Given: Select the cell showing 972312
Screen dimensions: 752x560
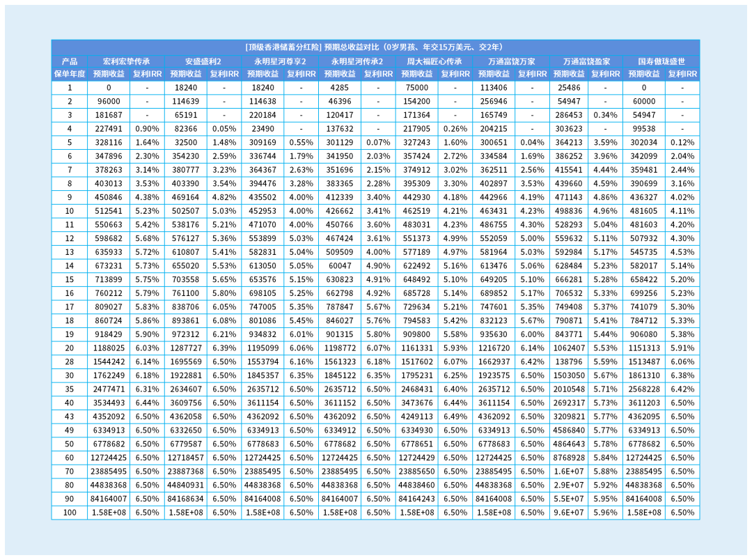Looking at the screenshot, I should coord(186,334).
